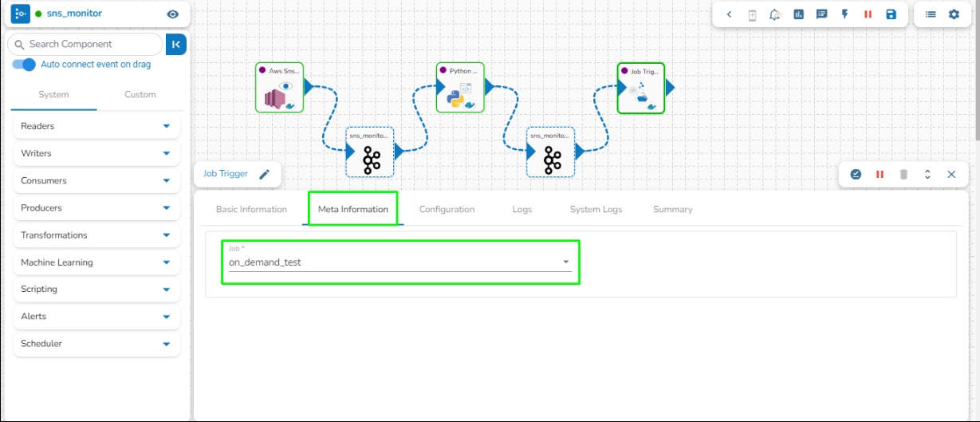Expand the Scripting category
The width and height of the screenshot is (980, 422).
tap(96, 289)
